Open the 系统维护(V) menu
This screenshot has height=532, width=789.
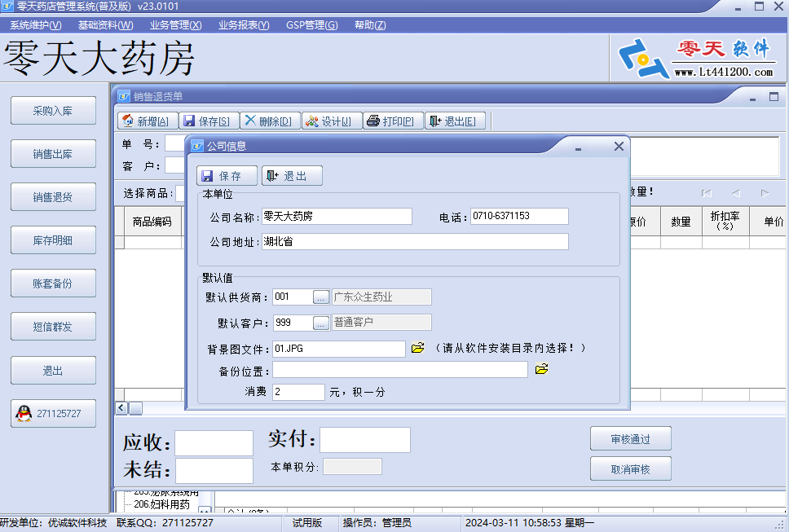(x=36, y=25)
